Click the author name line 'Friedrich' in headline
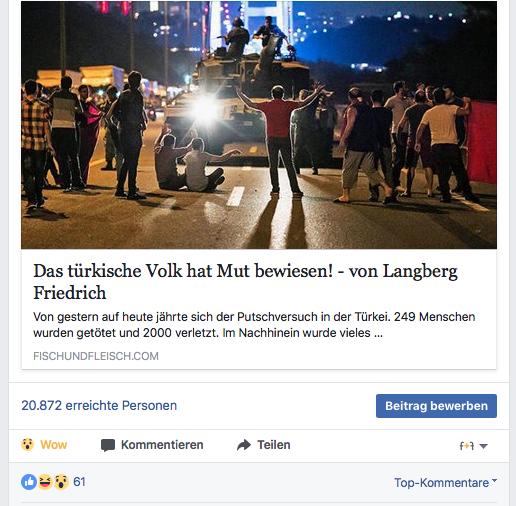The image size is (516, 506). (70, 293)
